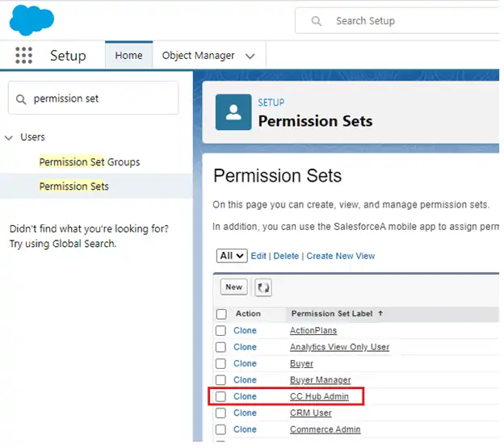Click the Permission Sets header user icon
The height and width of the screenshot is (448, 504).
233,112
